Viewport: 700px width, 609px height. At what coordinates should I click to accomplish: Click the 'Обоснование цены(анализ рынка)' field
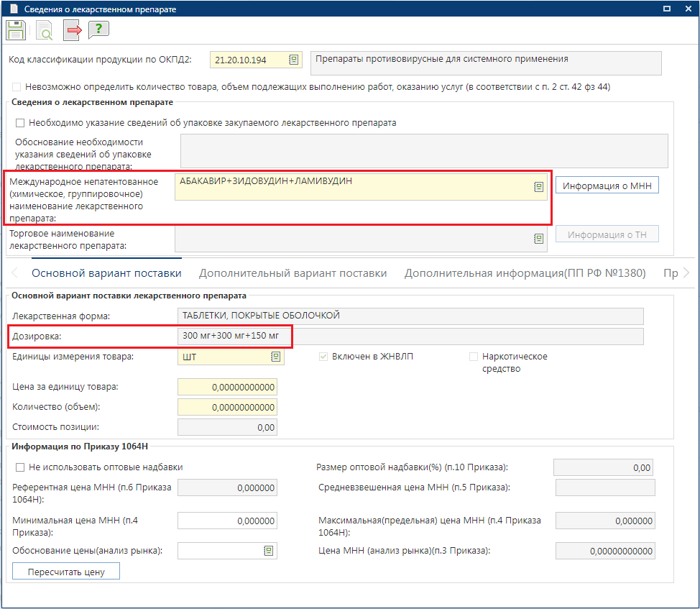click(x=227, y=551)
